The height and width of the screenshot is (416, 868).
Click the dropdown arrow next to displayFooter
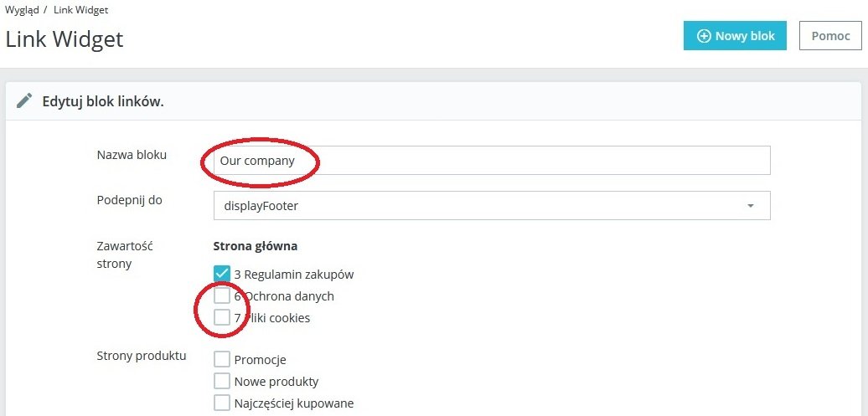tap(751, 206)
